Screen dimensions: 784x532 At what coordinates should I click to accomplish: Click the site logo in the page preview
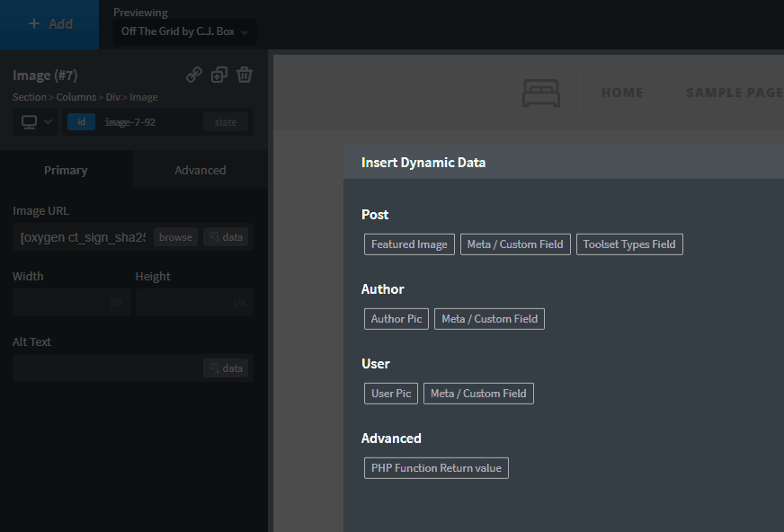[539, 92]
